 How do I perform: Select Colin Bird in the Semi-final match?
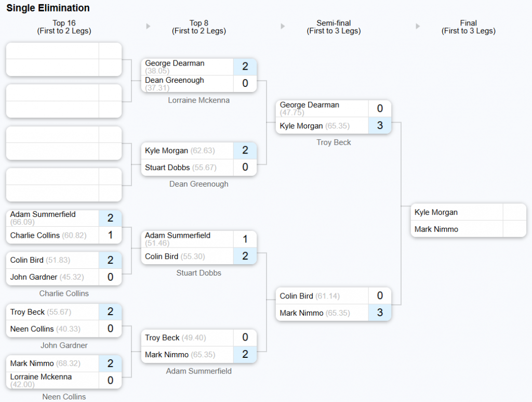pyautogui.click(x=296, y=296)
